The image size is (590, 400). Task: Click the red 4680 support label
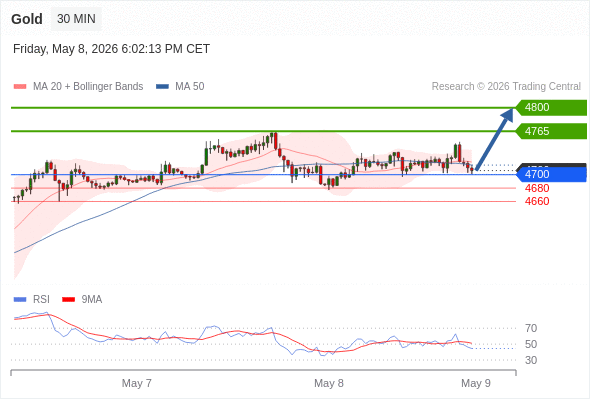[537, 188]
